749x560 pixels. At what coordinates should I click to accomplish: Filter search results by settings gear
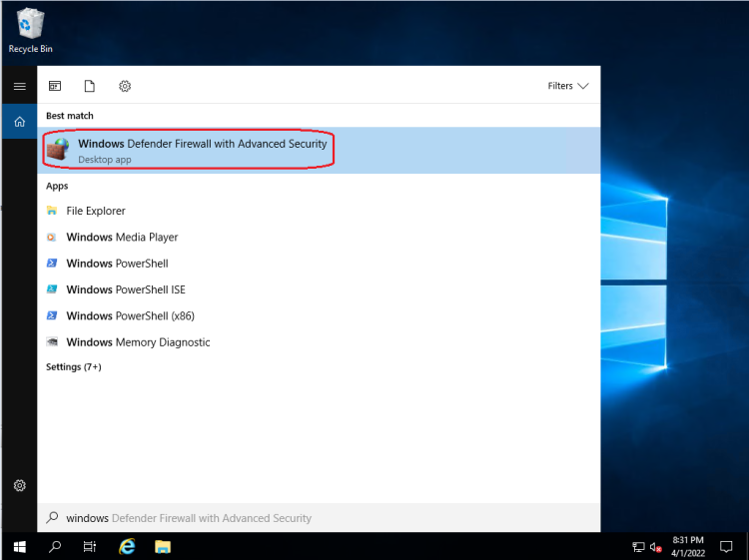(x=125, y=86)
